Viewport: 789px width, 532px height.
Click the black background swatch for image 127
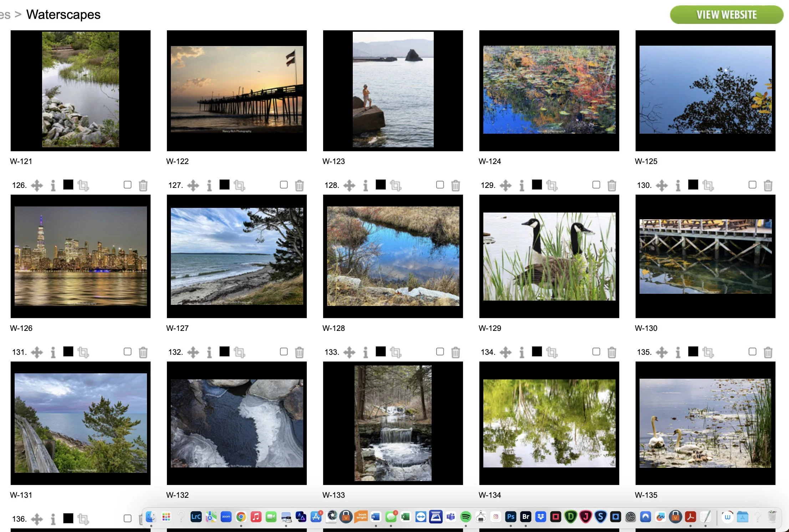[x=224, y=184]
